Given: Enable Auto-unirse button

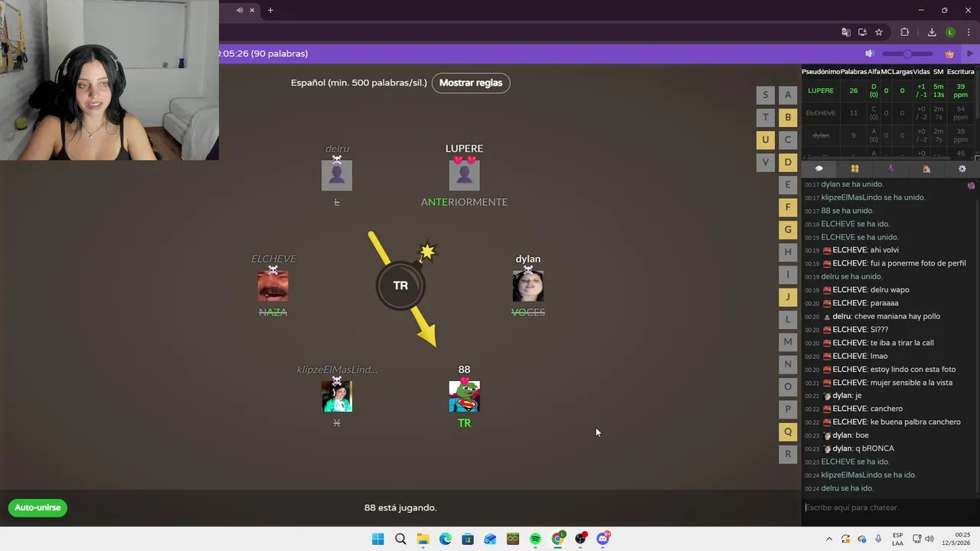Looking at the screenshot, I should click(x=38, y=507).
